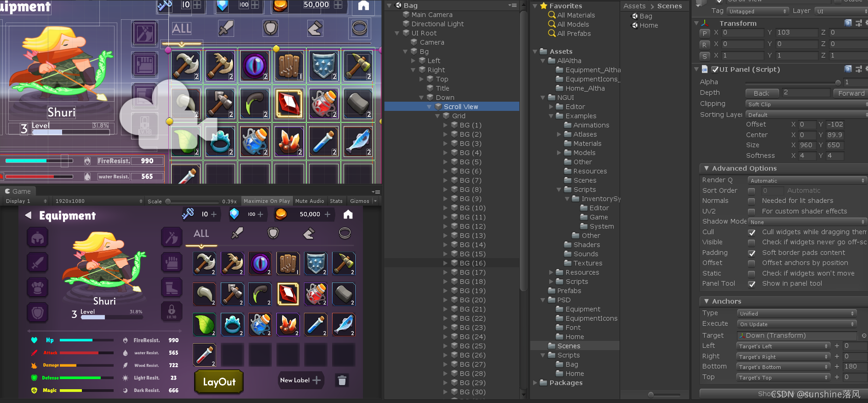Adjust the Project icon size slider
This screenshot has height=403, width=868.
(x=650, y=395)
